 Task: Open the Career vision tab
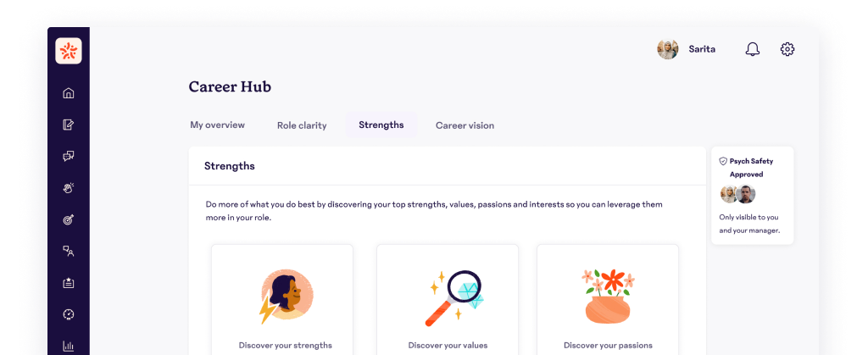pos(465,125)
